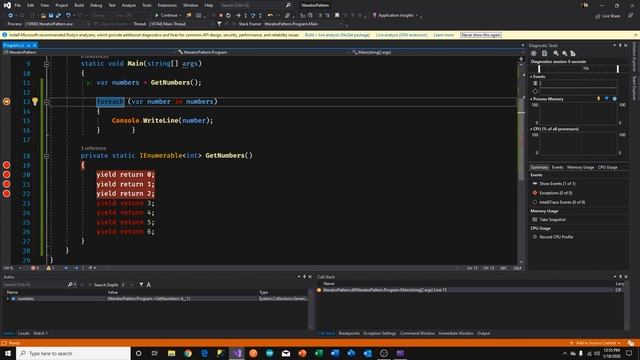Click the Windows Start button
The width and height of the screenshot is (640, 360).
point(8,353)
